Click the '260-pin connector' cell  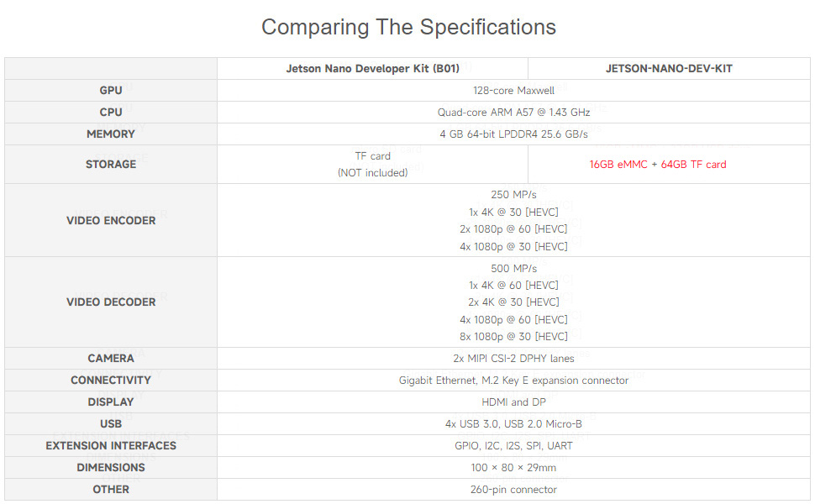pos(513,490)
